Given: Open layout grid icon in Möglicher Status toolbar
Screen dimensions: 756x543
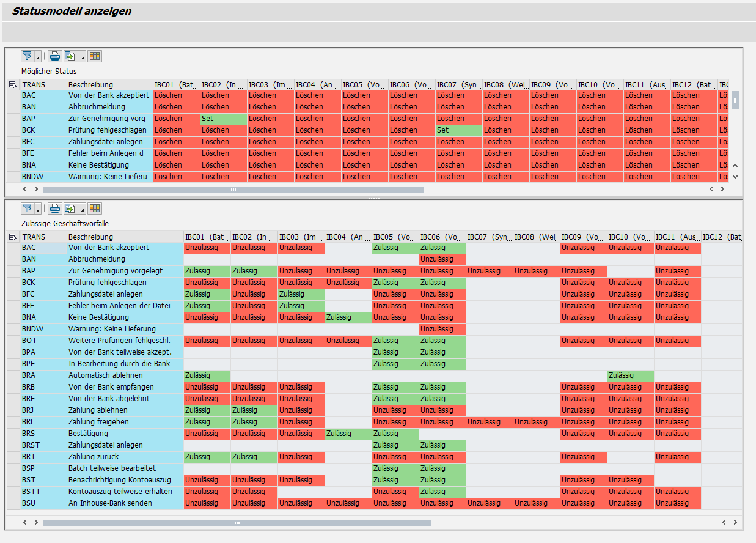Looking at the screenshot, I should pos(94,56).
